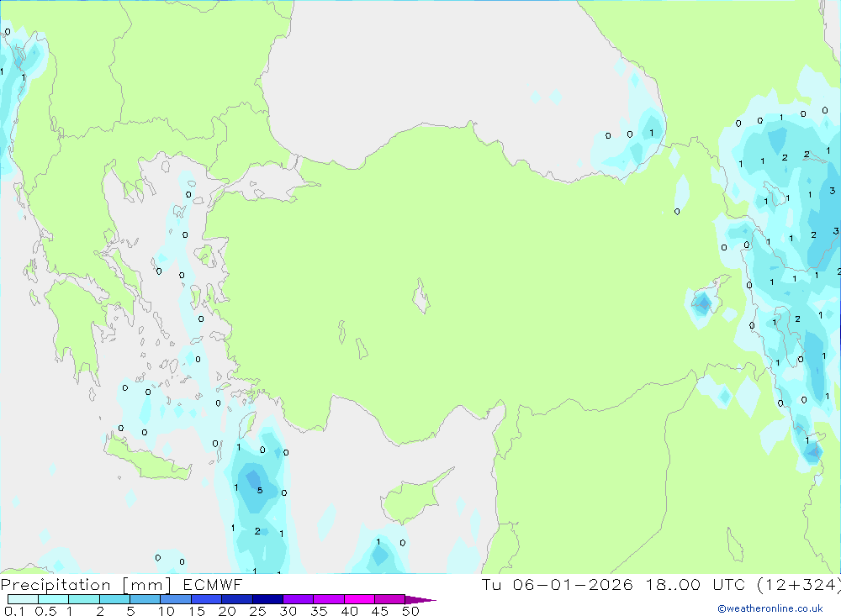Click the lightest 0.1–0.5 mm legend swatch
This screenshot has height=616, width=841.
click(23, 599)
